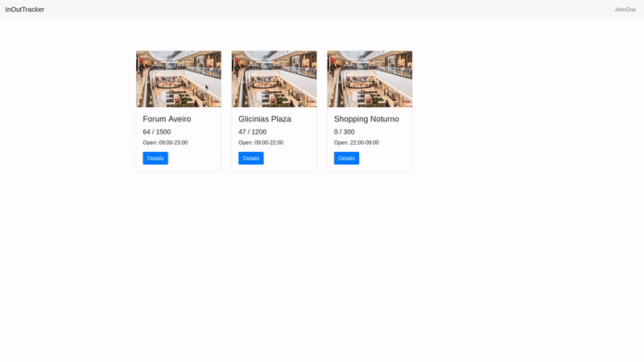This screenshot has width=644, height=362.
Task: Open Details for Shopping Noturno
Action: click(x=346, y=158)
